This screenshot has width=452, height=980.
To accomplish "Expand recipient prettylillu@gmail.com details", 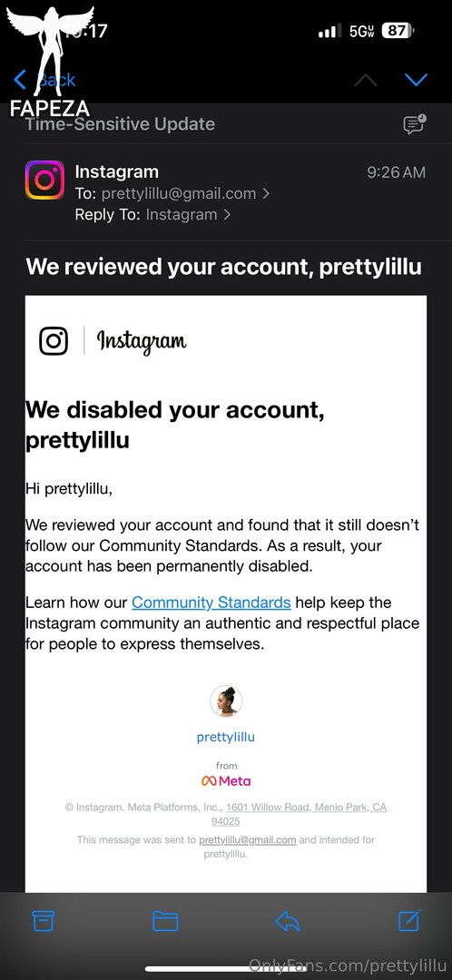I will point(172,194).
